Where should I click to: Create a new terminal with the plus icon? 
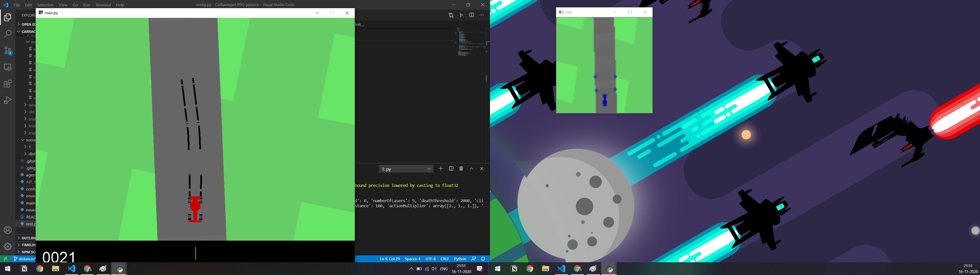[x=440, y=168]
